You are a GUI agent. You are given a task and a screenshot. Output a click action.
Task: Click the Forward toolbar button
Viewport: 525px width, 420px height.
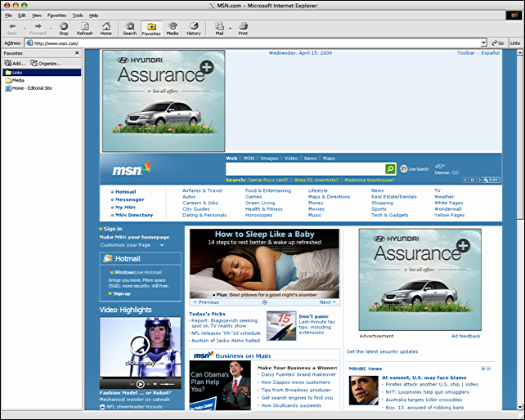(38, 29)
